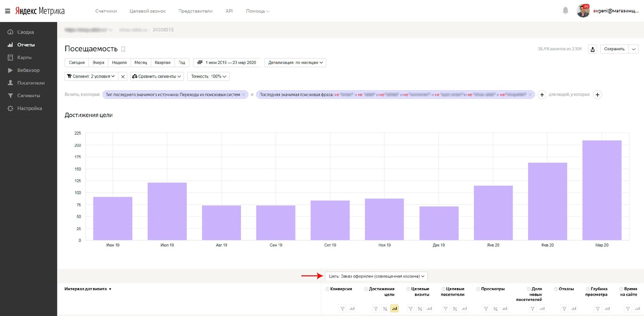
Task: Bookmark the Посещаемость report
Action: (x=123, y=49)
